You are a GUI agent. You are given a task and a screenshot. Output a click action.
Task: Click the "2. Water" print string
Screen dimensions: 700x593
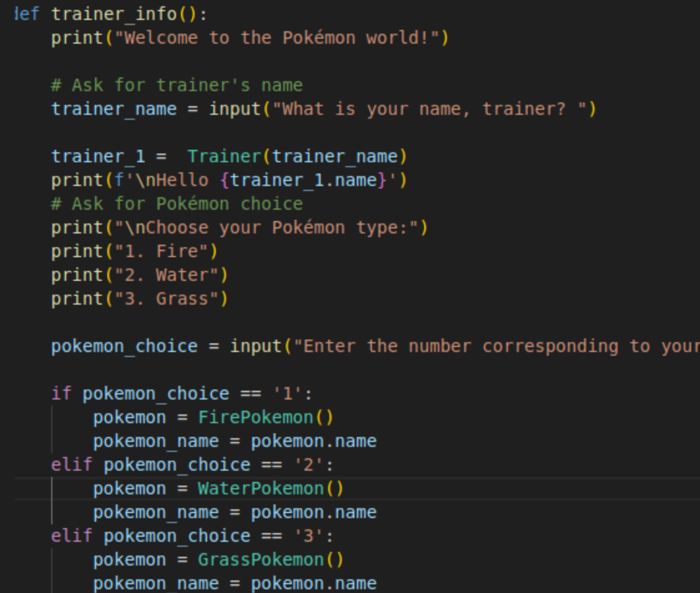coord(166,275)
